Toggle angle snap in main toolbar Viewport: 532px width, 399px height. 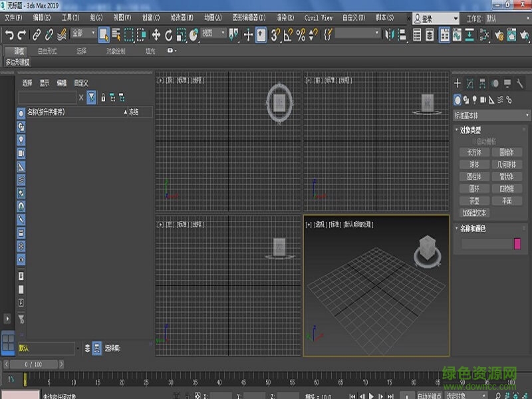288,35
